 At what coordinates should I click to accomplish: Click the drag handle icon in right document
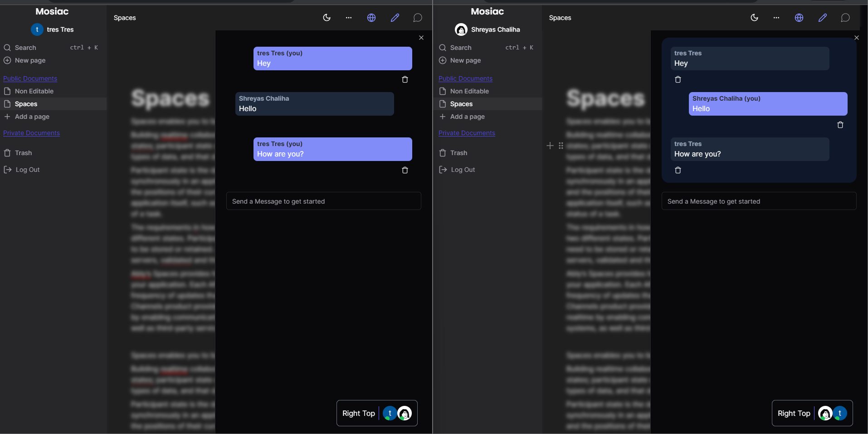pyautogui.click(x=561, y=146)
